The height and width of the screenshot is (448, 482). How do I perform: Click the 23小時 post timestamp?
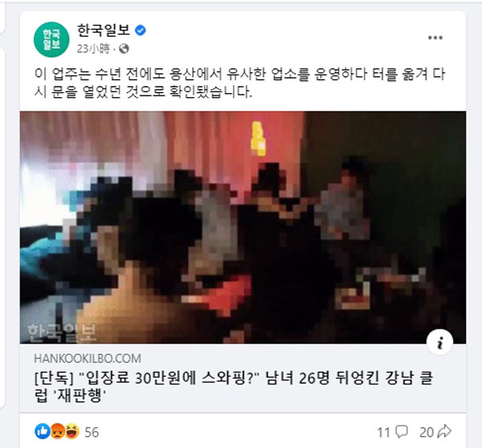(x=93, y=48)
